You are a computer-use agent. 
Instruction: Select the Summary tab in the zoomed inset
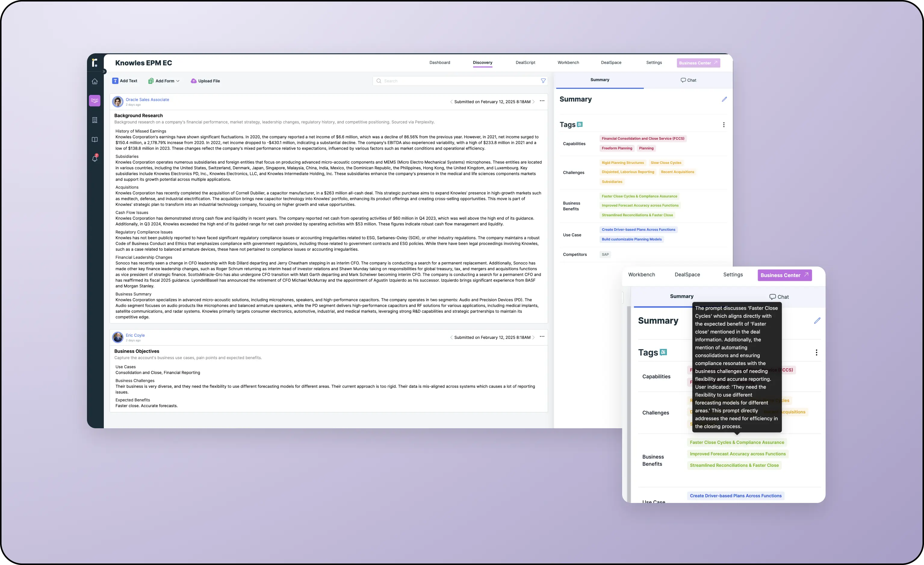[681, 296]
